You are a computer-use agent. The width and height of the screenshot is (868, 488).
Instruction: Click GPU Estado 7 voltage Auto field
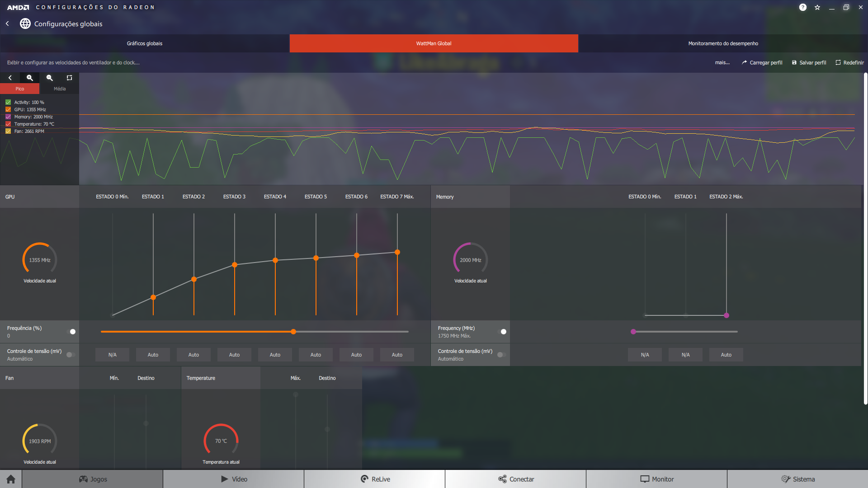[397, 355]
